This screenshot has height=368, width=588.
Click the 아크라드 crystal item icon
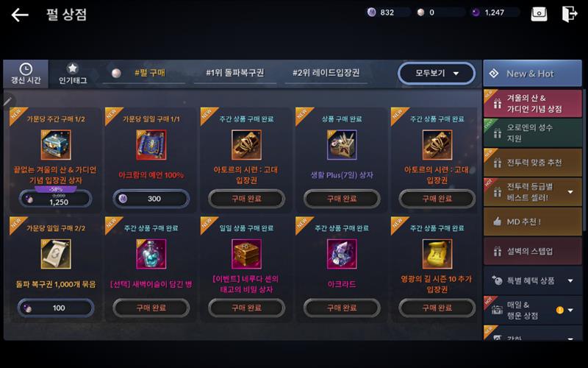click(x=342, y=254)
